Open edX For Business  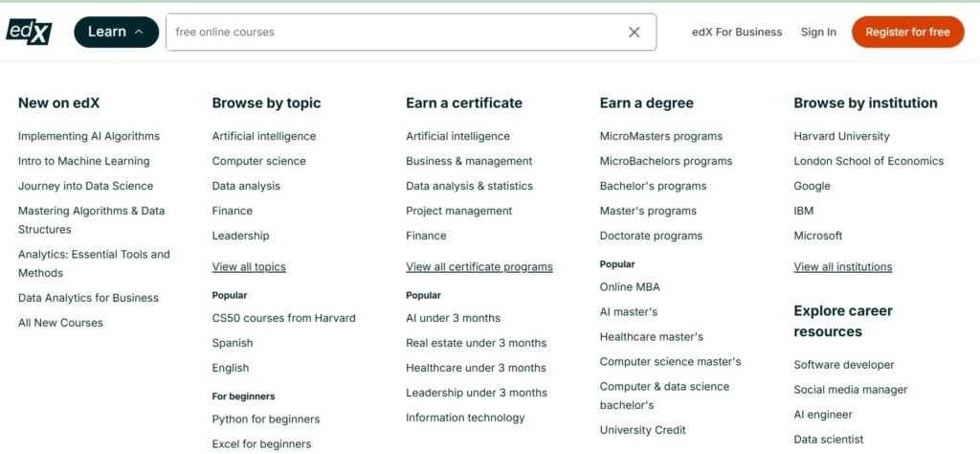[737, 32]
